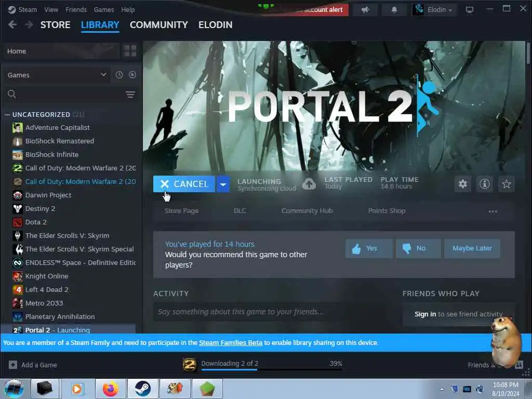Viewport: 532px width, 399px height.
Task: Add Portal 2 to favorites star
Action: [x=506, y=184]
